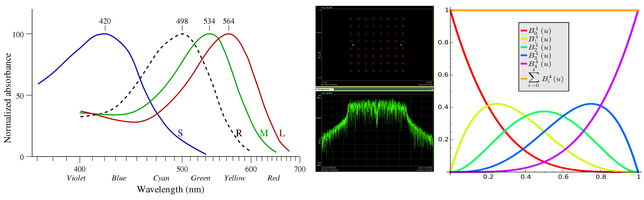Click the Green color name
The width and height of the screenshot is (644, 200).
click(x=201, y=178)
